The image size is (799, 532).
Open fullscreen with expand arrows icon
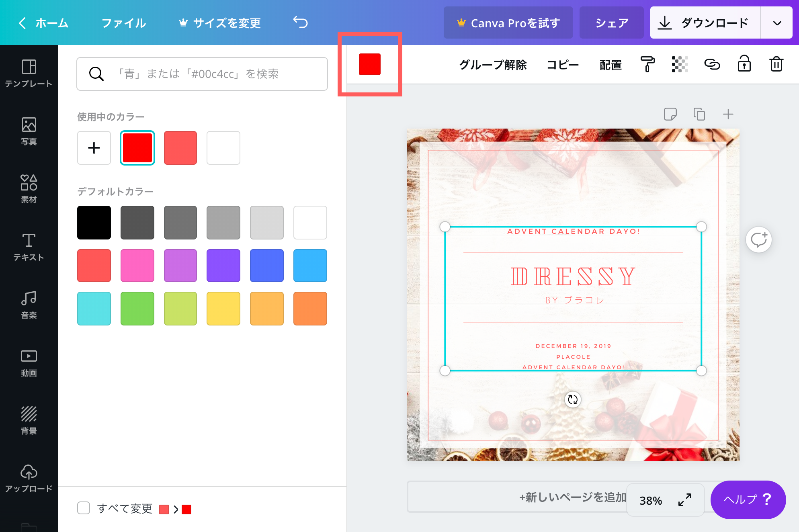tap(684, 500)
